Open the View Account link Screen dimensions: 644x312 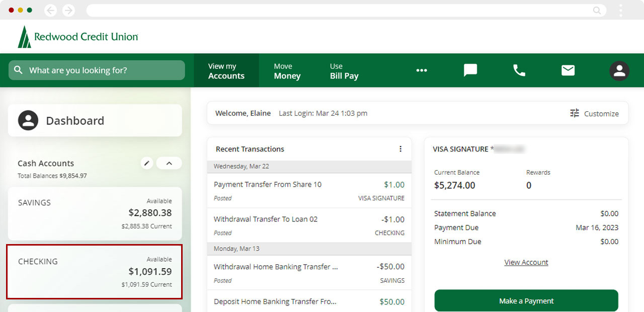(526, 262)
